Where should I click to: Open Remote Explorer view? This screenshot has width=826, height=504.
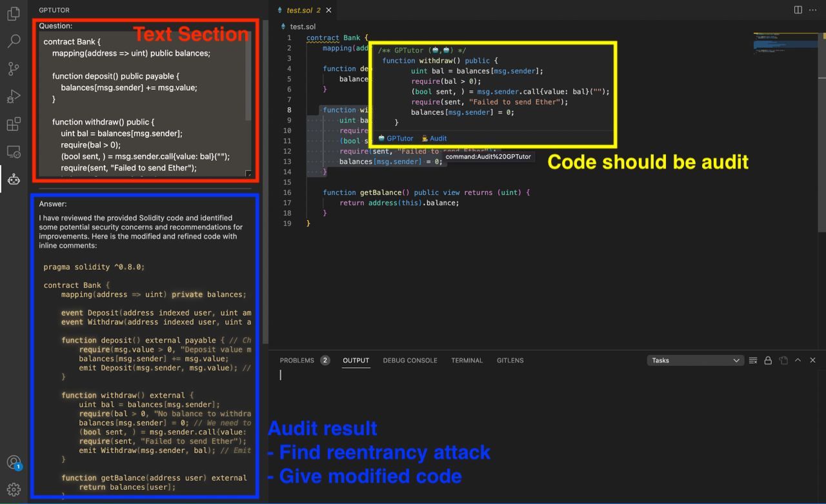[x=14, y=152]
